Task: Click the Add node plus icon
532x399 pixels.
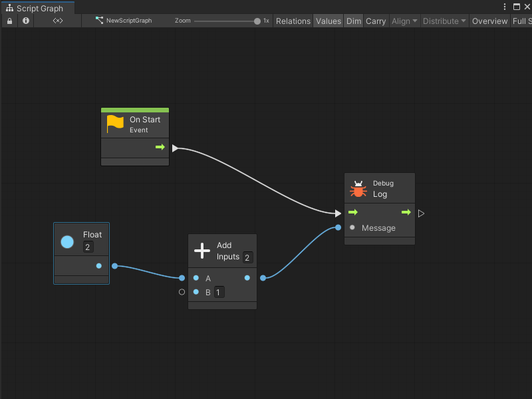Action: click(202, 251)
